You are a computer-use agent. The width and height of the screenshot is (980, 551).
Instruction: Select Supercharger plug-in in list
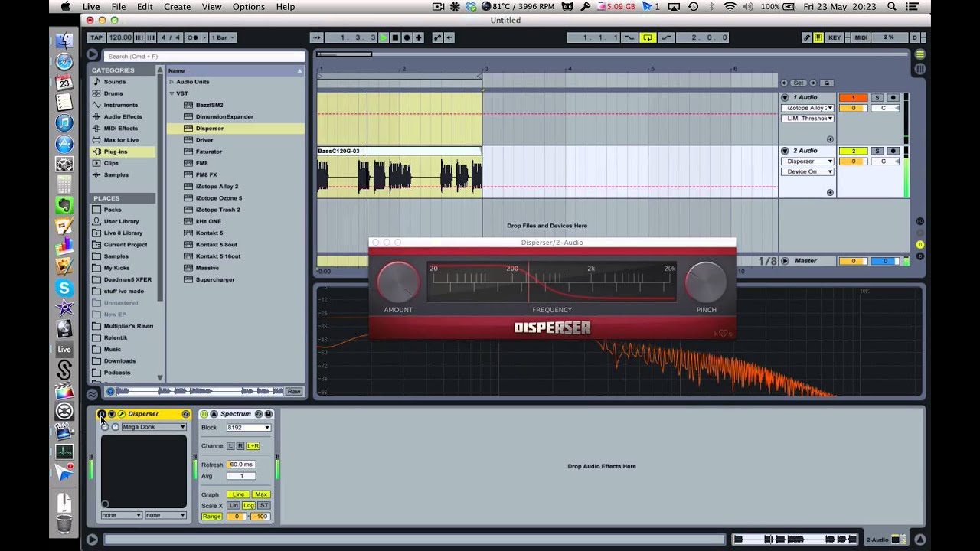(214, 279)
